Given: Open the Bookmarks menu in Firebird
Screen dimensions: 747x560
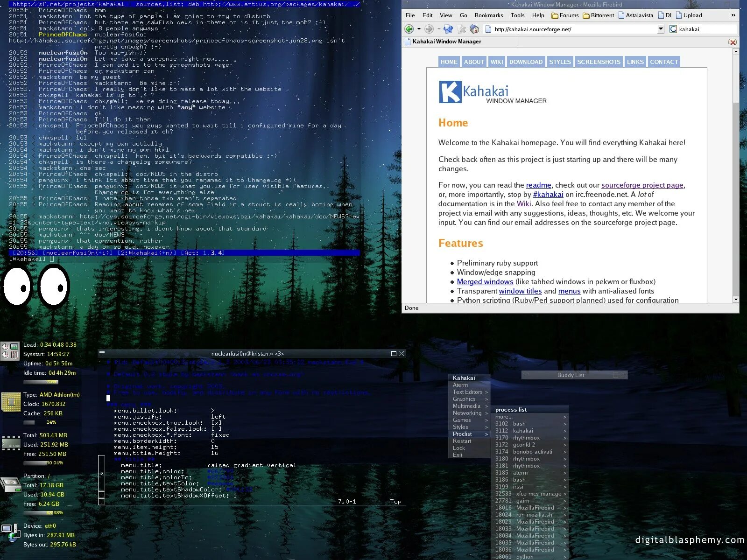Looking at the screenshot, I should click(x=489, y=15).
